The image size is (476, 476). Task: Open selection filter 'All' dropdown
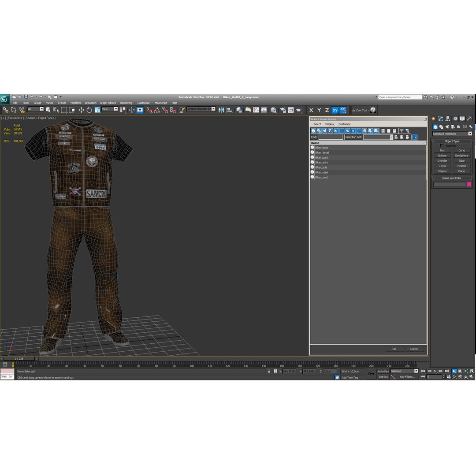[x=36, y=109]
